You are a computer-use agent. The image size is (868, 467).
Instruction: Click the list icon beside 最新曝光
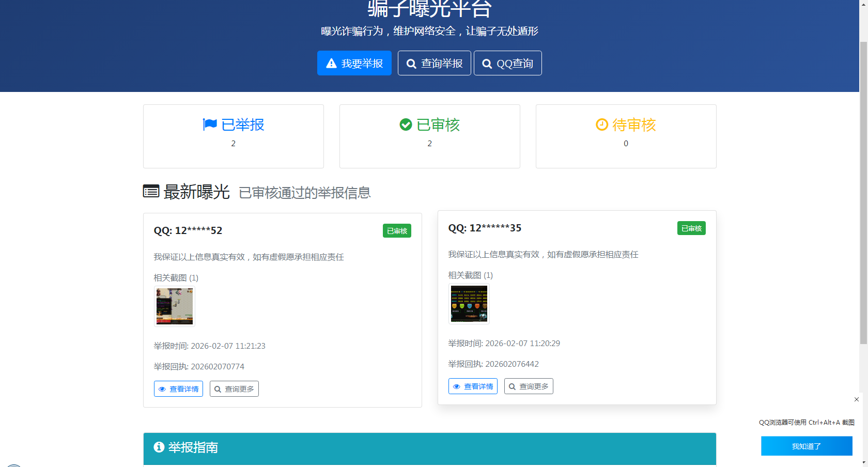pos(151,191)
